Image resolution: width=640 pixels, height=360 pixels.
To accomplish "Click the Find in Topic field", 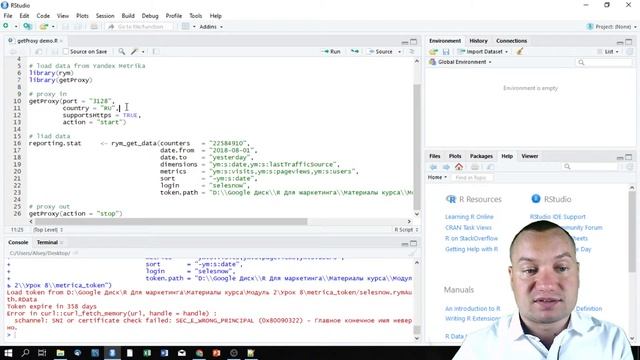I will [x=472, y=178].
